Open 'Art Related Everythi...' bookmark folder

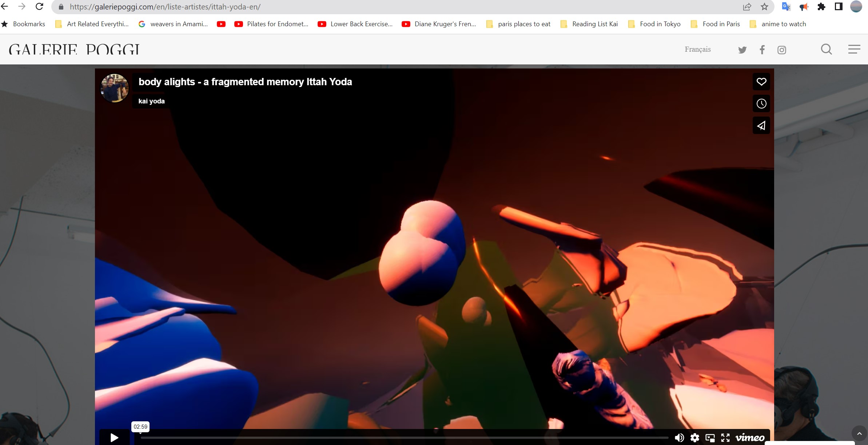(92, 24)
